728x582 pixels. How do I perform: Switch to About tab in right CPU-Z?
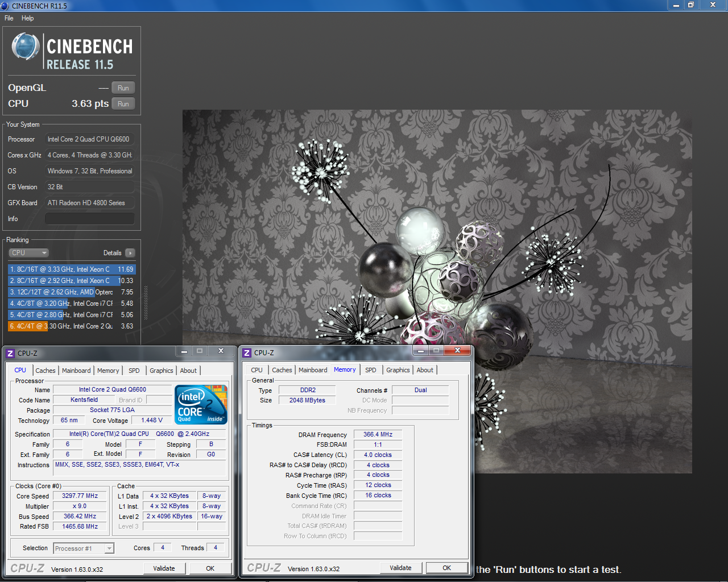[x=425, y=370]
